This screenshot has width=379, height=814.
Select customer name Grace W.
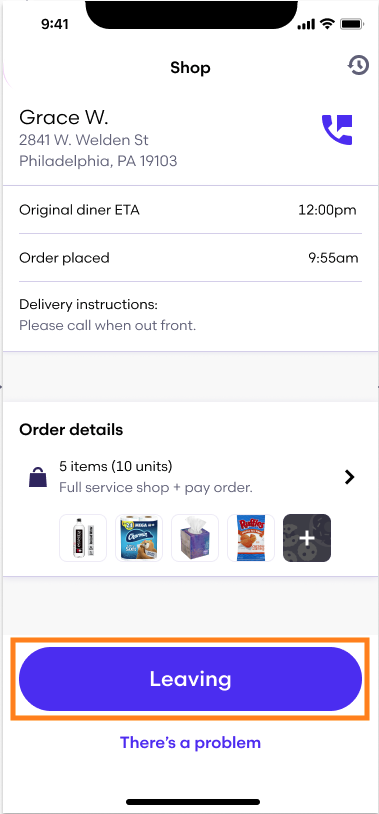(63, 118)
